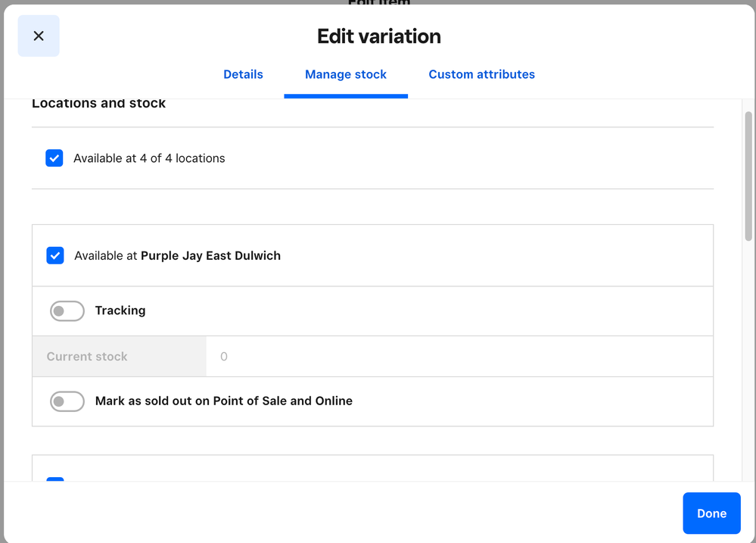
Task: Click the scrollbar track below the thumb
Action: click(748, 364)
